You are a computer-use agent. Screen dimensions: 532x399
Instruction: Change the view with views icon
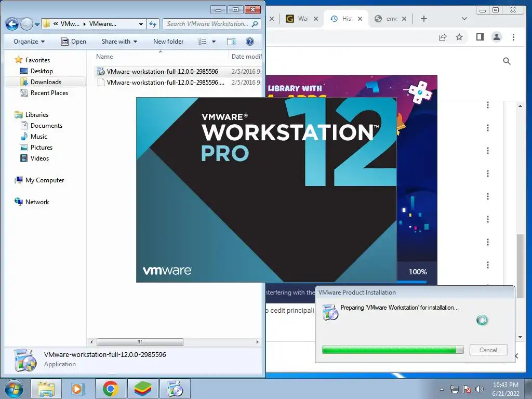coord(203,42)
